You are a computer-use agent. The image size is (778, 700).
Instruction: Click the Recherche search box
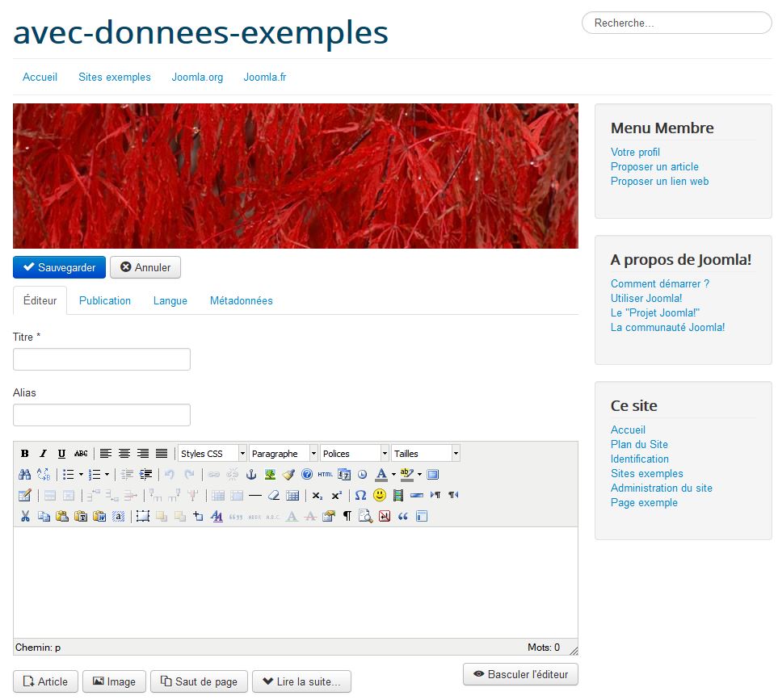[x=677, y=23]
